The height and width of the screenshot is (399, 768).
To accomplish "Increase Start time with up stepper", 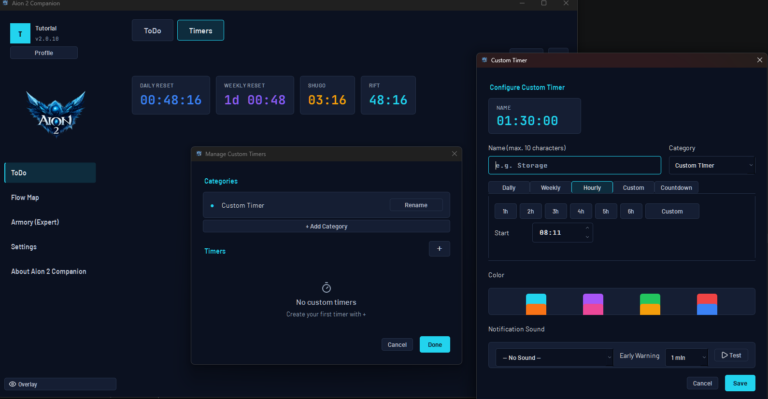I will click(587, 228).
